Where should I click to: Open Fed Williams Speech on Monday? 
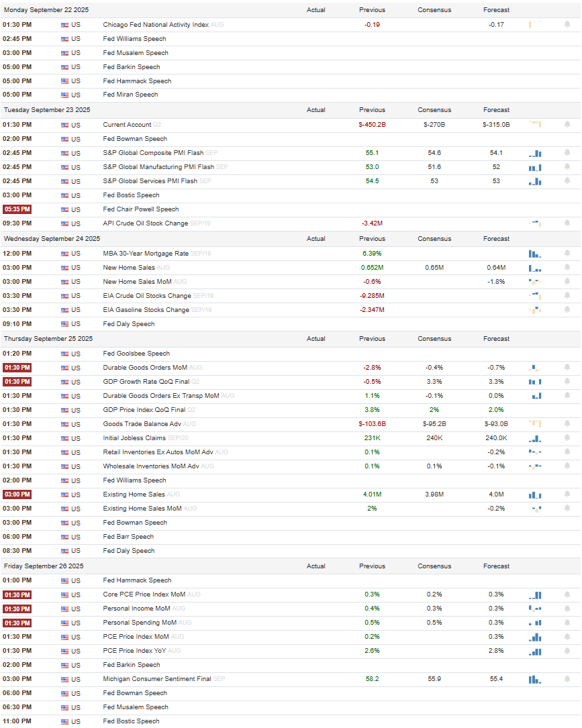[134, 38]
